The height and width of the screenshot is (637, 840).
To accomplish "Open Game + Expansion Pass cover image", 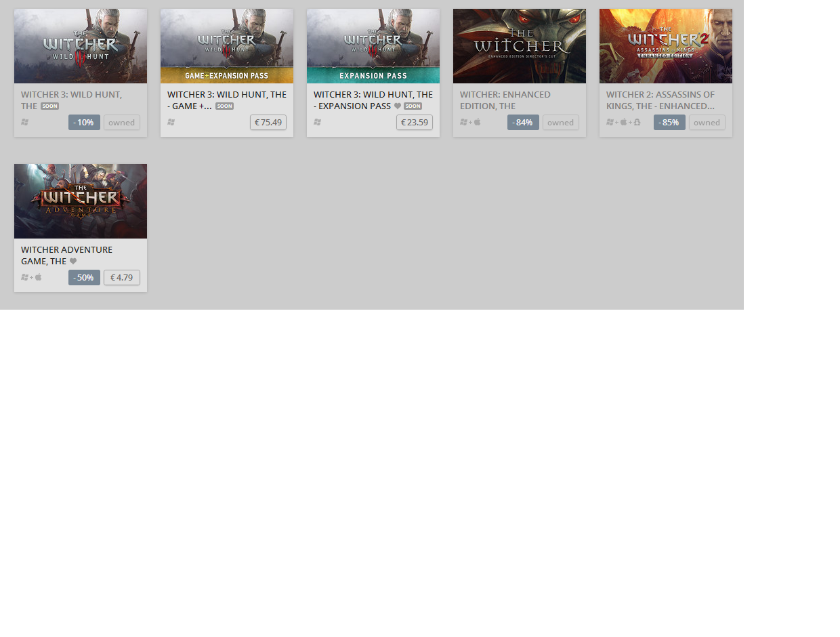I will tap(227, 46).
